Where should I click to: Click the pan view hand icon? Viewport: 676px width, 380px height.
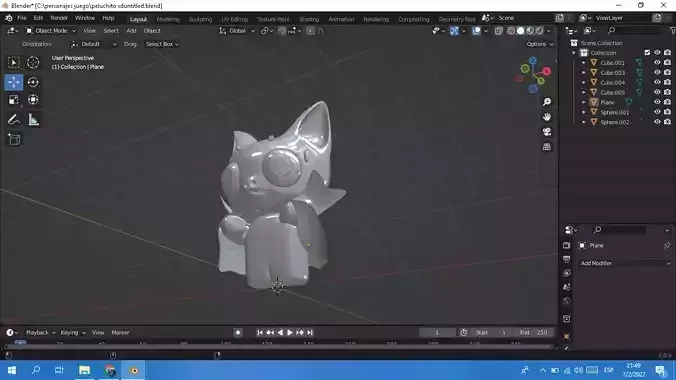[547, 117]
